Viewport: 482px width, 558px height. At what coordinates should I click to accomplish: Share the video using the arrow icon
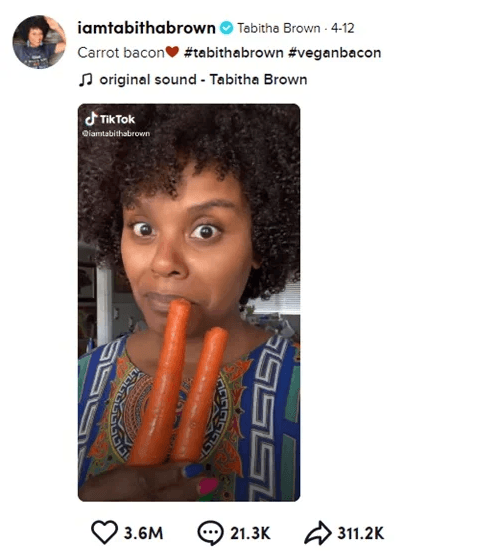(x=318, y=533)
